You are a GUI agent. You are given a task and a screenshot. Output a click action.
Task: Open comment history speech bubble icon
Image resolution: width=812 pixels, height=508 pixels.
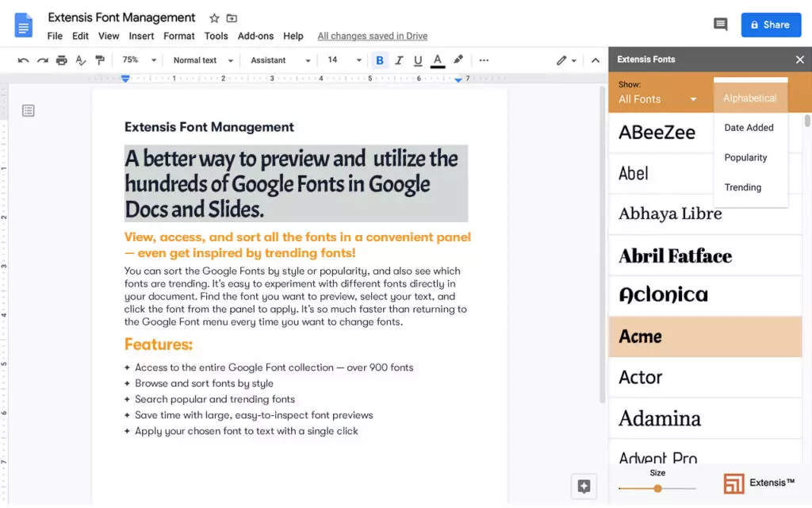[720, 25]
